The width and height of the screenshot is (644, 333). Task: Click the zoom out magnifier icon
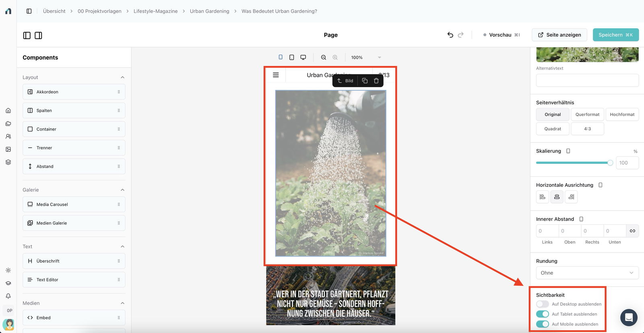pos(324,57)
